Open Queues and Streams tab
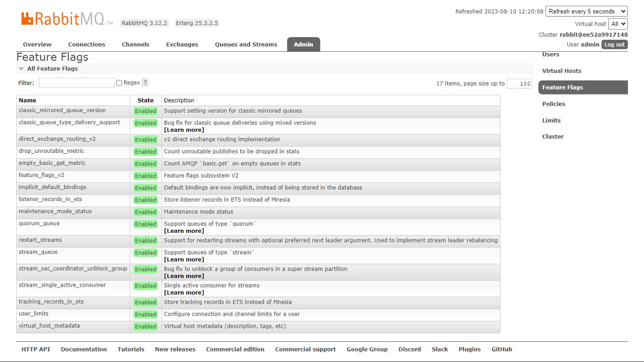Image resolution: width=644 pixels, height=362 pixels. coord(246,44)
